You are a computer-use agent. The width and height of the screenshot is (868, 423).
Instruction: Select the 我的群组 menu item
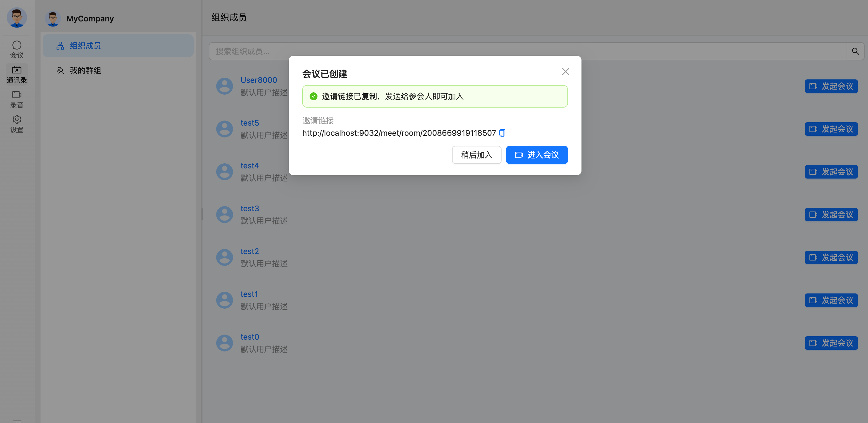pos(118,70)
